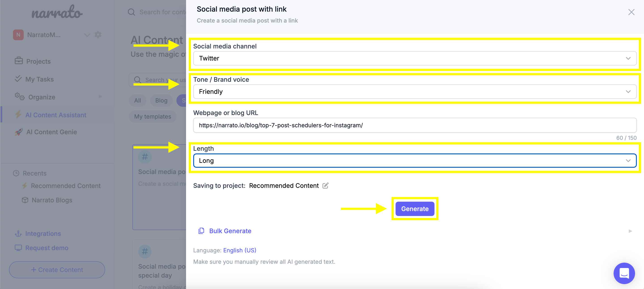Open AI Content Genie in sidebar
This screenshot has width=644, height=289.
[51, 132]
